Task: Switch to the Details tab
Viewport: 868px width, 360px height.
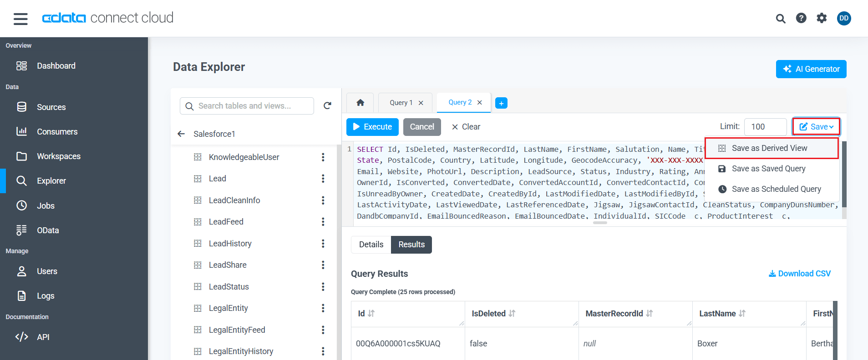Action: (371, 245)
